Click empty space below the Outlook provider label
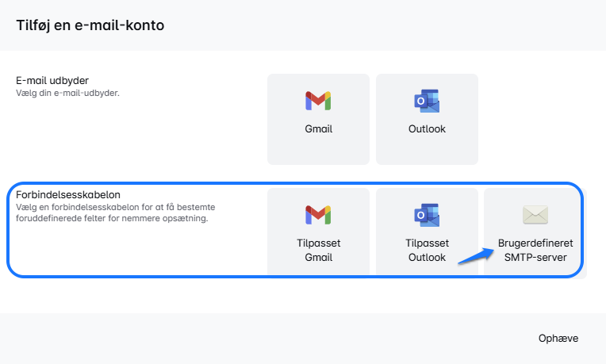The width and height of the screenshot is (606, 364). point(427,151)
